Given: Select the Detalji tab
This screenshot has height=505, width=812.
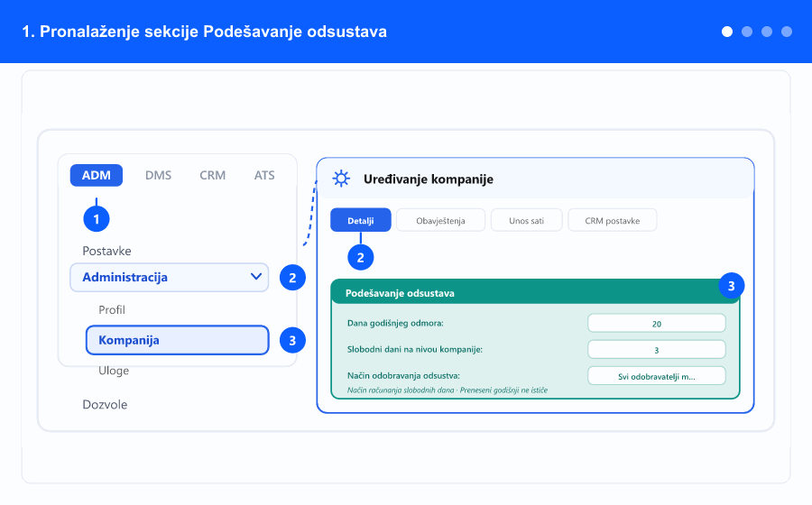Looking at the screenshot, I should pyautogui.click(x=360, y=220).
